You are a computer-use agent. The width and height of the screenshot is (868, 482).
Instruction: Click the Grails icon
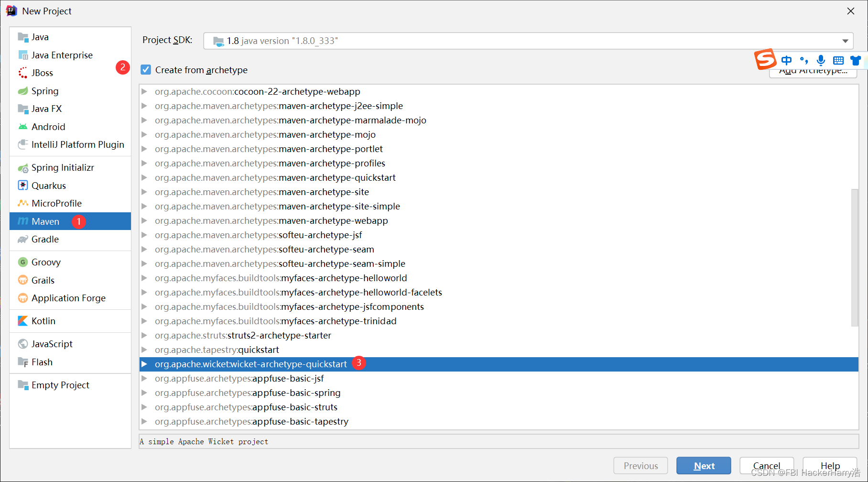(x=23, y=280)
